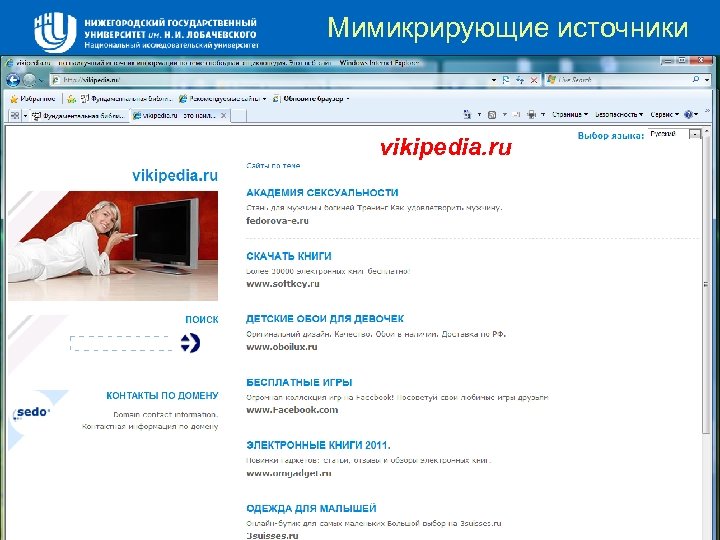This screenshot has width=720, height=540.
Task: Click the Refresh page icon
Action: 520,80
